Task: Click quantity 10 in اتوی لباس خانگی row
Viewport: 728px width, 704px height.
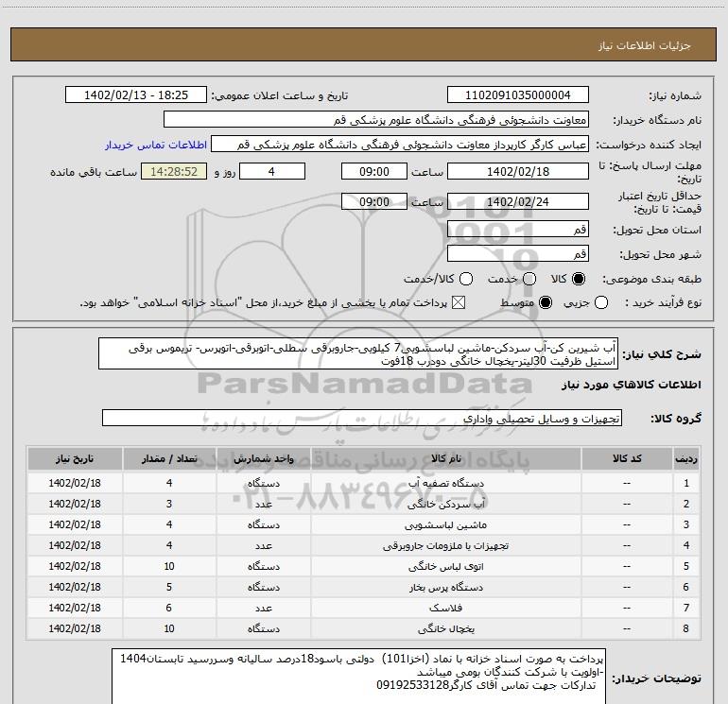Action: (x=169, y=566)
